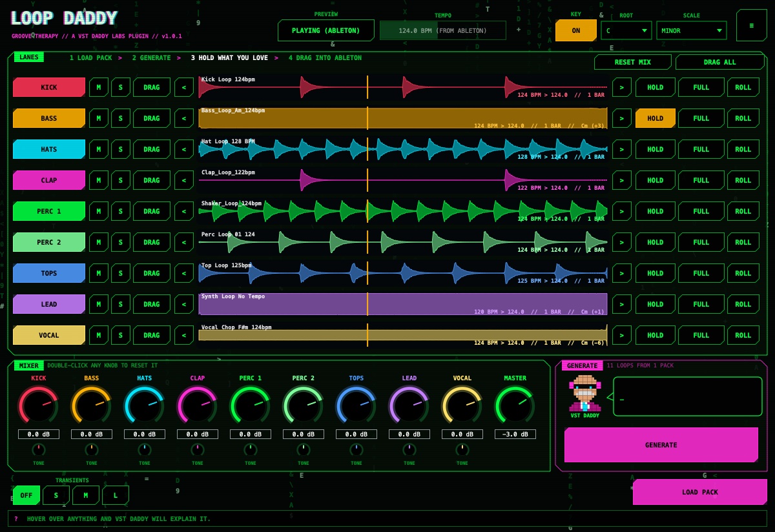775x532 pixels.
Task: Go to next loop on Kick lane
Action: click(x=622, y=87)
